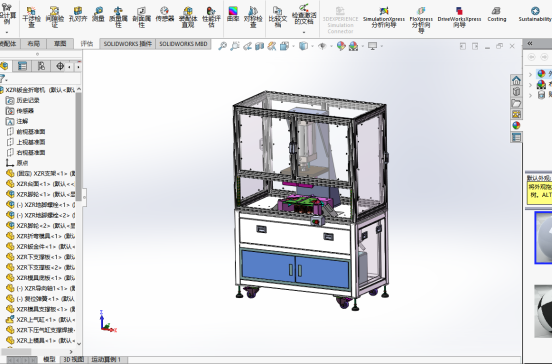Select XZR上气缸<1> component
The height and width of the screenshot is (364, 552).
coord(41,320)
